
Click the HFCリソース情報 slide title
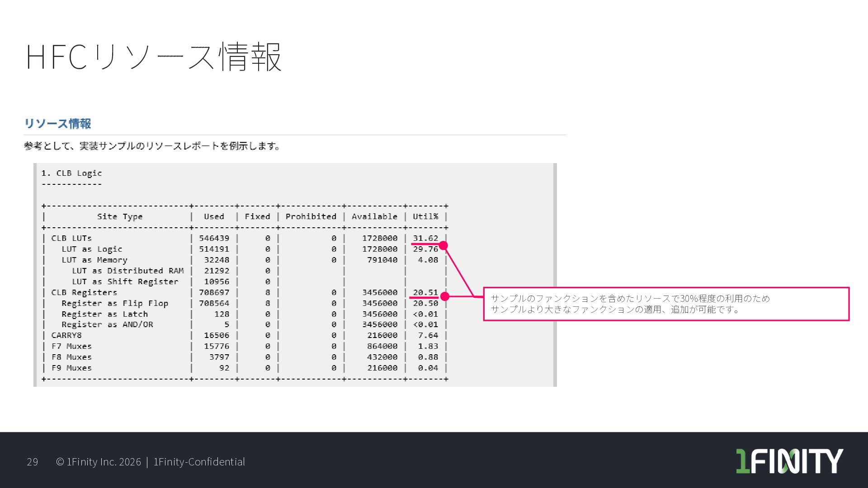click(x=154, y=57)
